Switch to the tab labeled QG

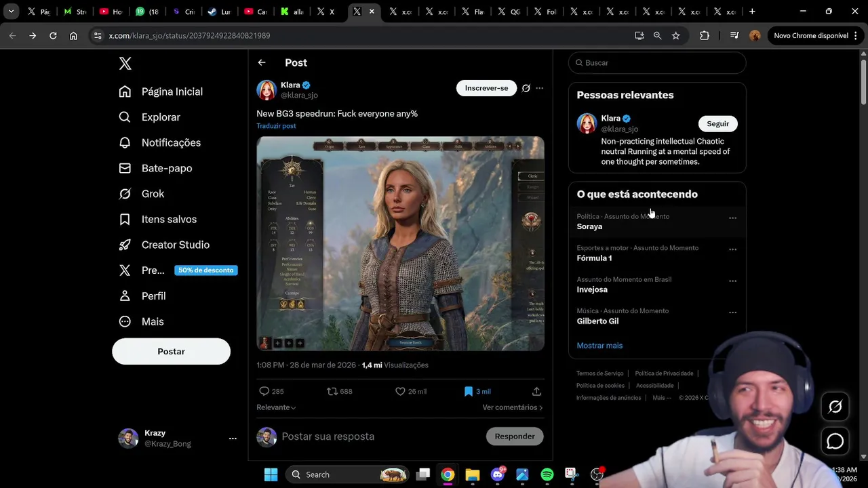coord(509,12)
